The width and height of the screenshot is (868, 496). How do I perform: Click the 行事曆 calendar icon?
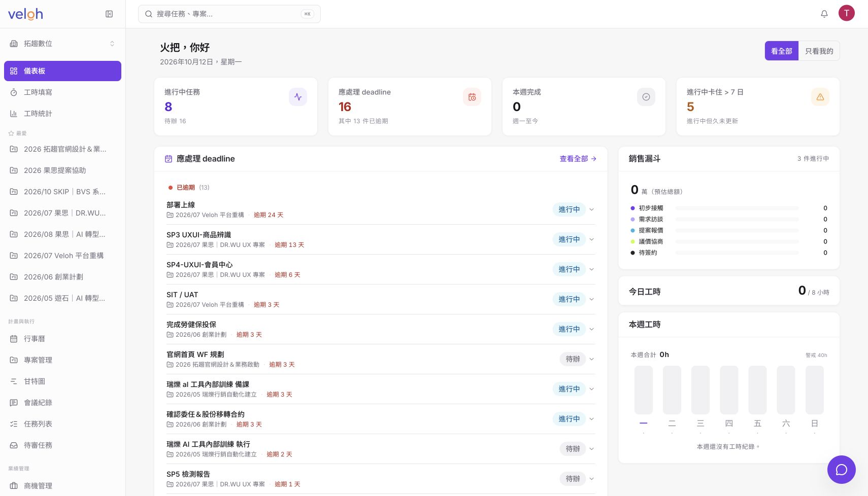point(14,339)
